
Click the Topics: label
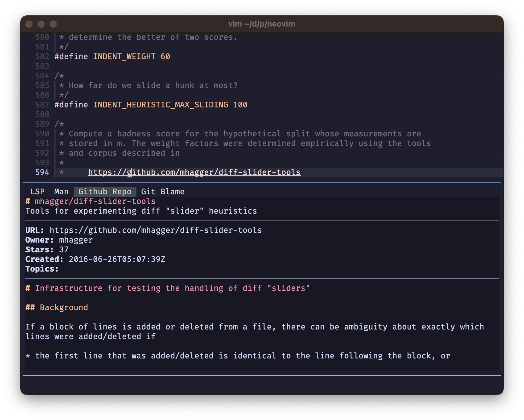click(42, 269)
